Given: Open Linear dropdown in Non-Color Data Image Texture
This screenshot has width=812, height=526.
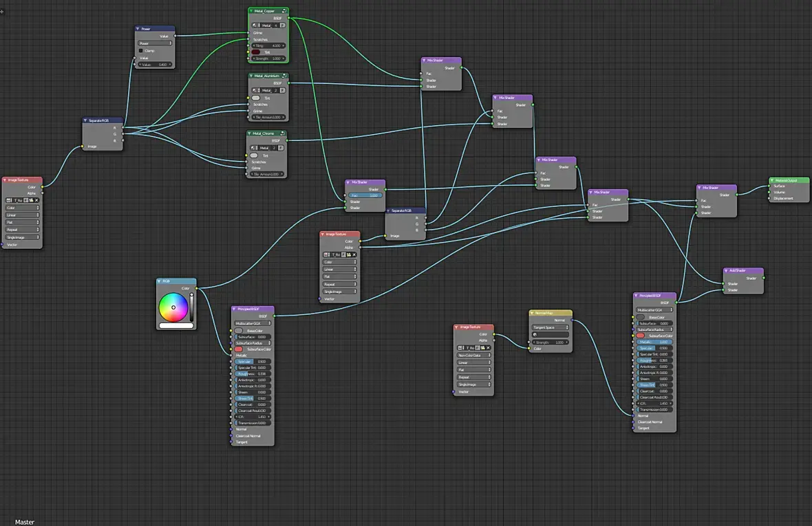Looking at the screenshot, I should coord(473,362).
